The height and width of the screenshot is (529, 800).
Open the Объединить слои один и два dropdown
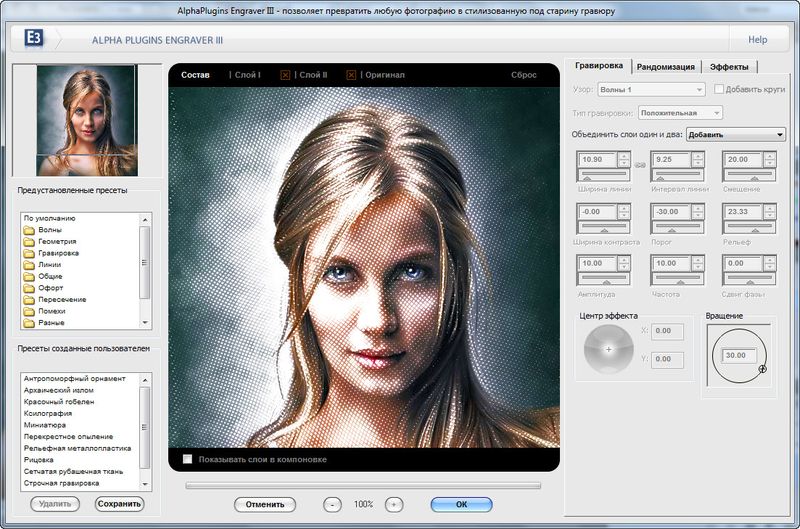click(x=735, y=135)
